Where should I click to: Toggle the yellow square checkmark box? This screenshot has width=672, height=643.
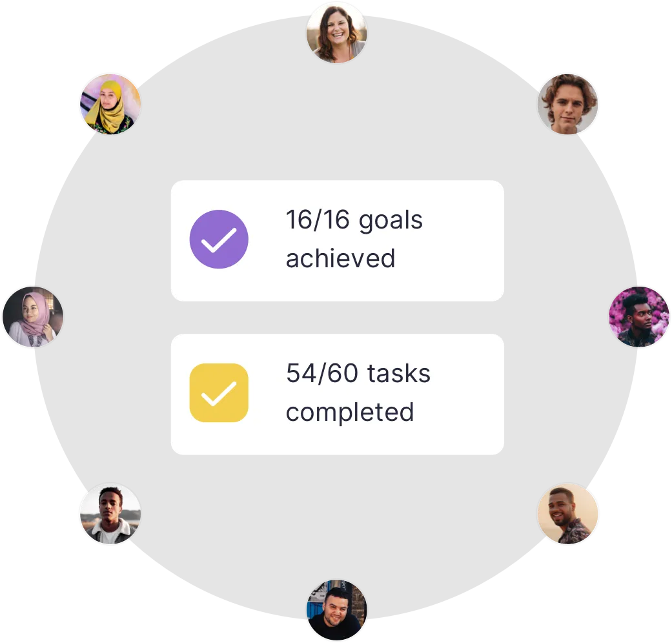[219, 393]
